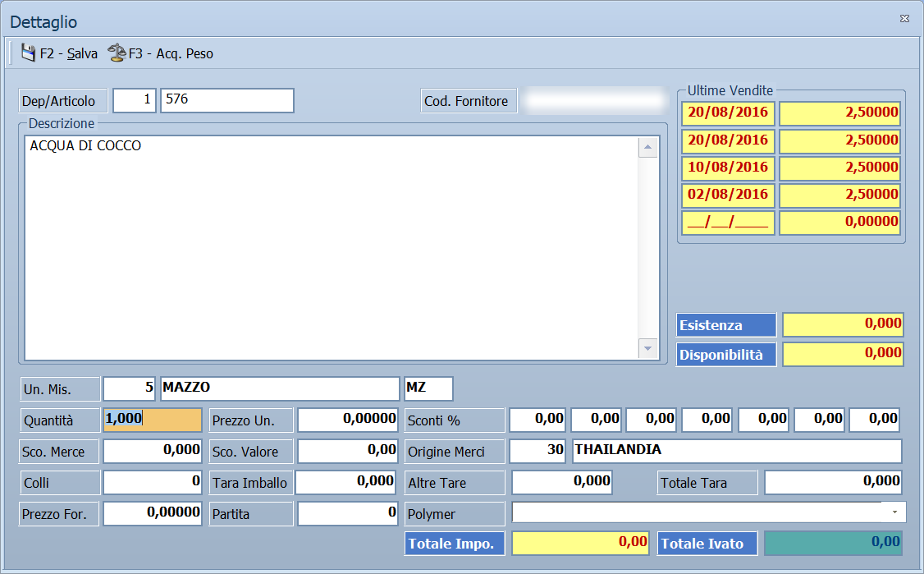The height and width of the screenshot is (574, 924).
Task: Focus the Quantità field showing 1,000
Action: tap(153, 420)
